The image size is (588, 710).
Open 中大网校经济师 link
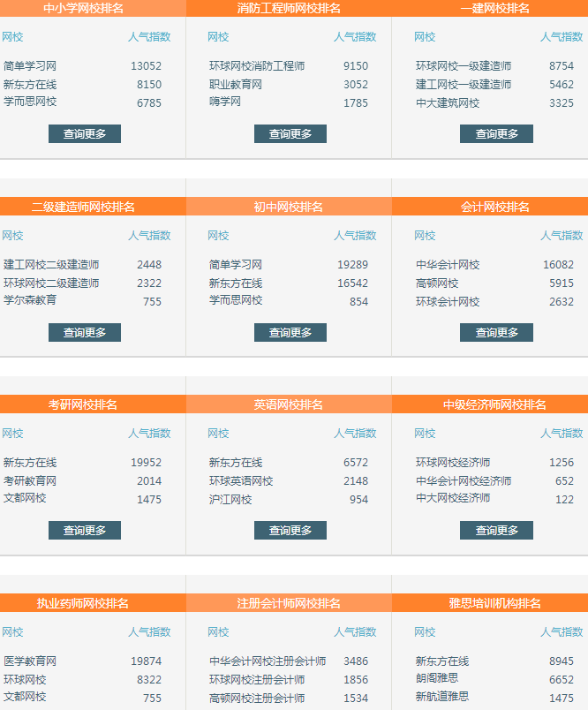tap(453, 498)
